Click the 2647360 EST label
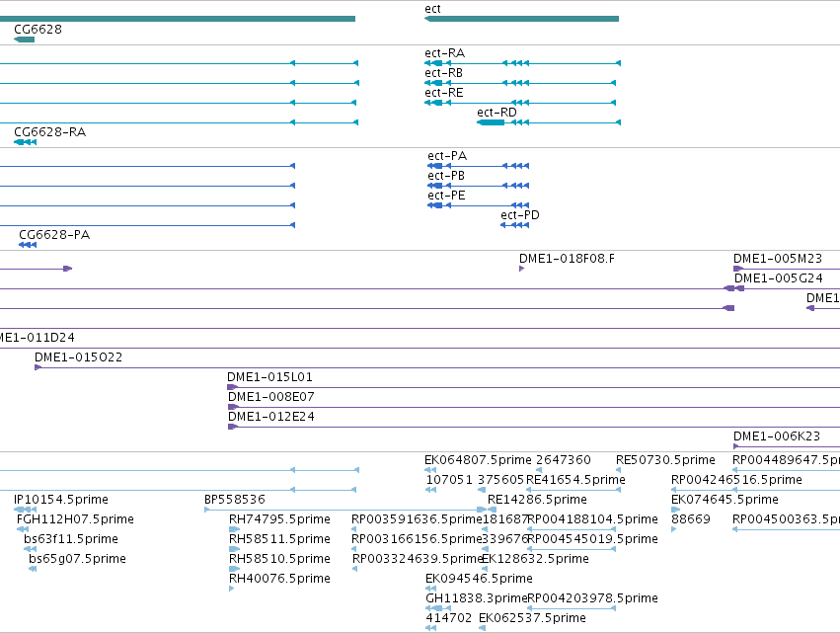Image resolution: width=840 pixels, height=633 pixels. [563, 460]
